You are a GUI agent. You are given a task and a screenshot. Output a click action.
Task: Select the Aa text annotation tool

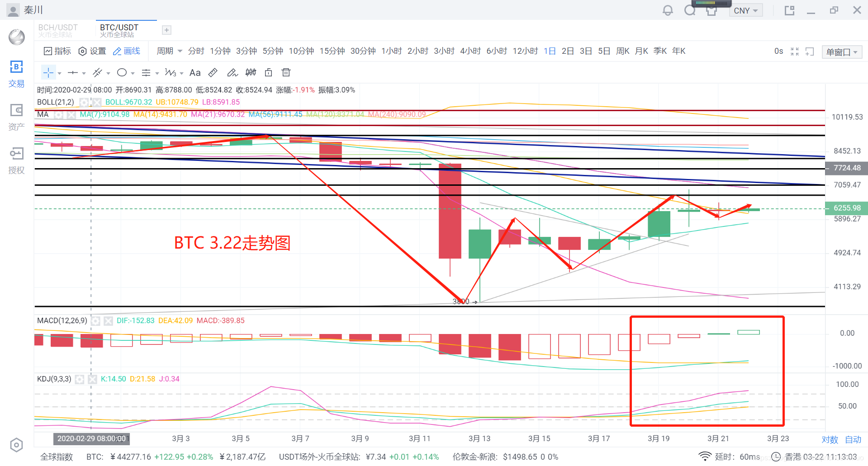(195, 73)
